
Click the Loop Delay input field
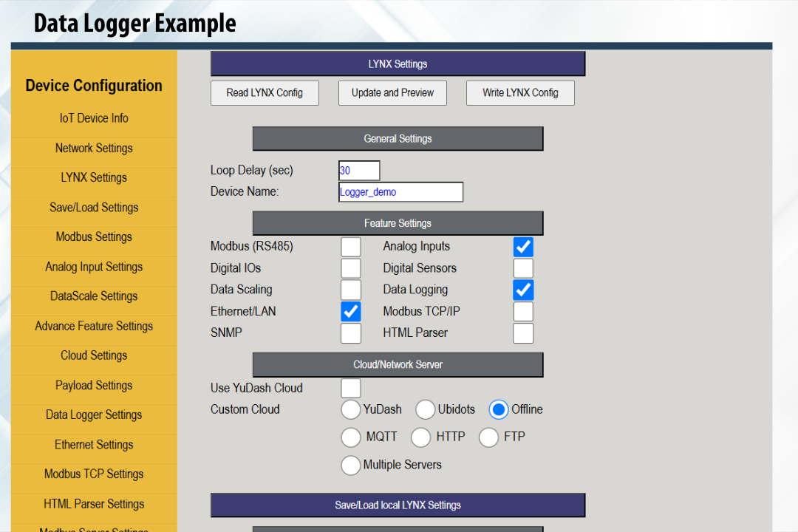[x=359, y=171]
